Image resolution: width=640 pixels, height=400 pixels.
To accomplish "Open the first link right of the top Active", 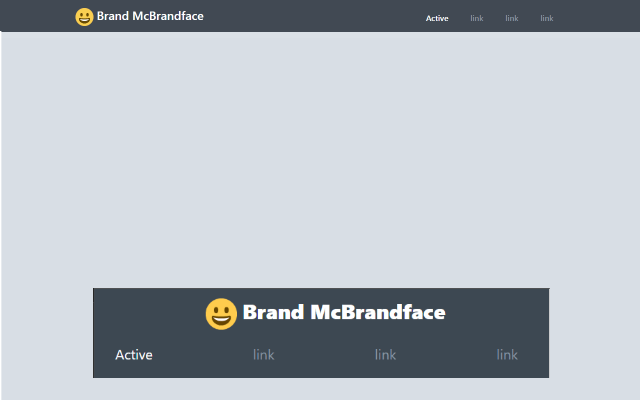I will (x=477, y=18).
